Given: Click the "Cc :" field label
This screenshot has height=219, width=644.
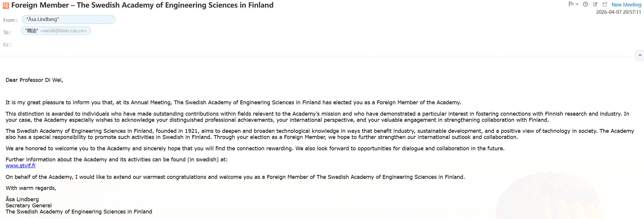Looking at the screenshot, I should click(x=7, y=45).
